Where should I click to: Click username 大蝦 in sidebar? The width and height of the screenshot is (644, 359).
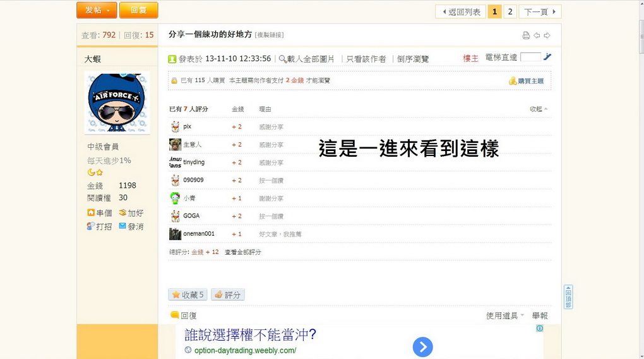click(x=92, y=59)
